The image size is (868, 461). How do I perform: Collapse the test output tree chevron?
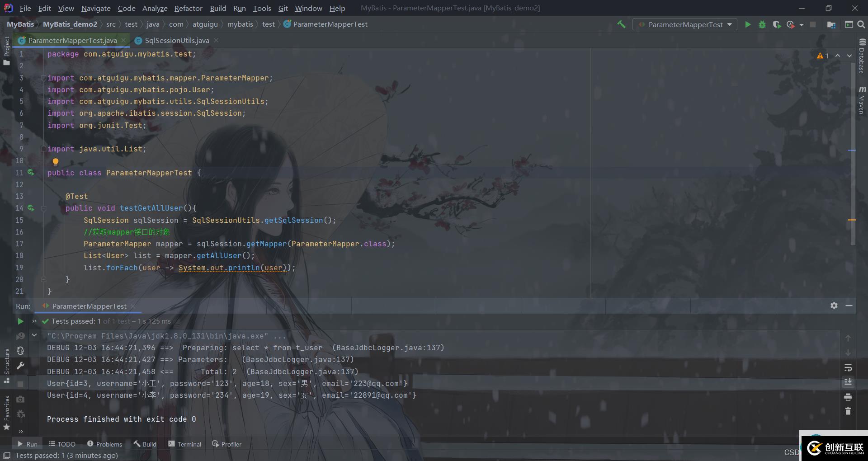(34, 335)
